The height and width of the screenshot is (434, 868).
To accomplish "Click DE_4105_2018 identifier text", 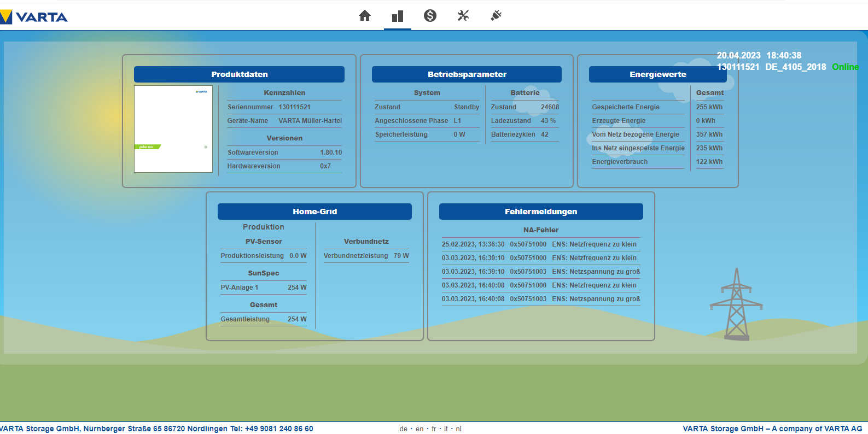I will pos(795,67).
